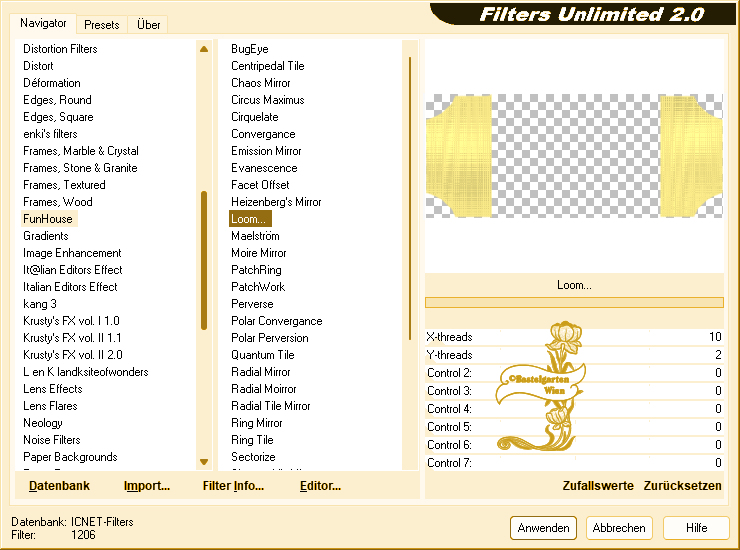Click the progress bar below Loom label
Viewport: 740px width, 550px height.
click(574, 302)
